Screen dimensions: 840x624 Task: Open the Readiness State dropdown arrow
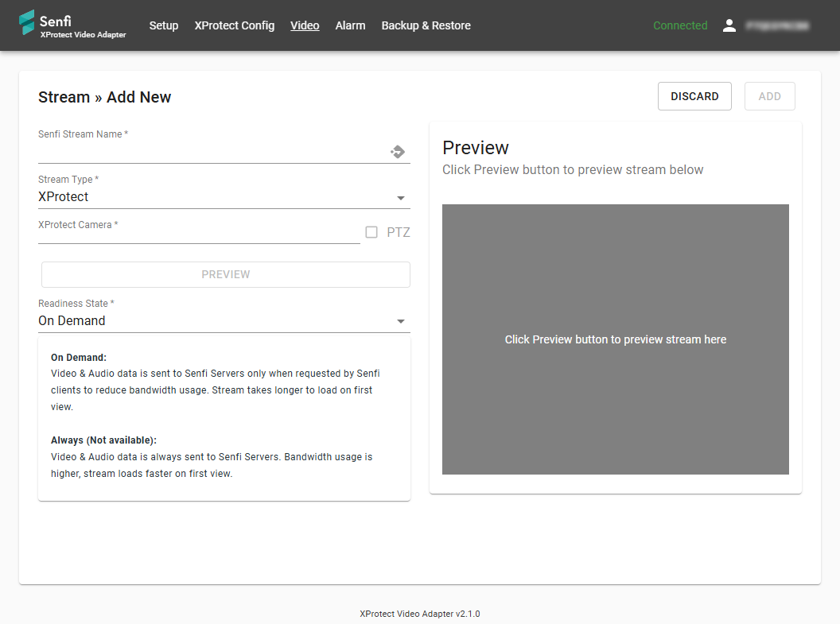tap(401, 321)
